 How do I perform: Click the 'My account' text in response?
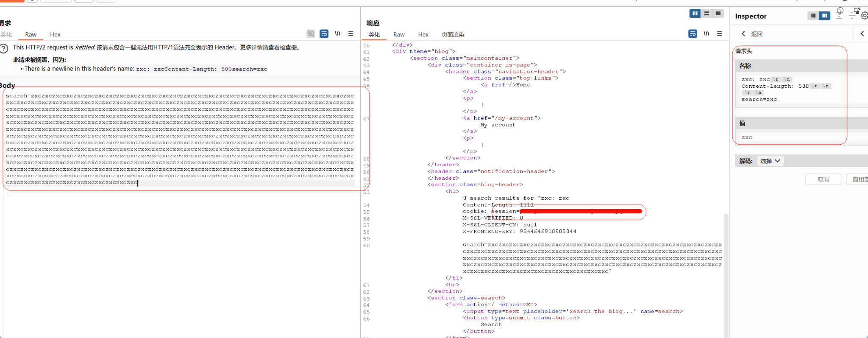tap(498, 125)
